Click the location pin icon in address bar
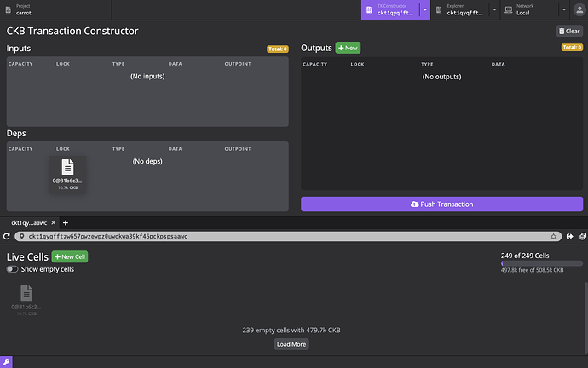This screenshot has width=588, height=368. 22,236
